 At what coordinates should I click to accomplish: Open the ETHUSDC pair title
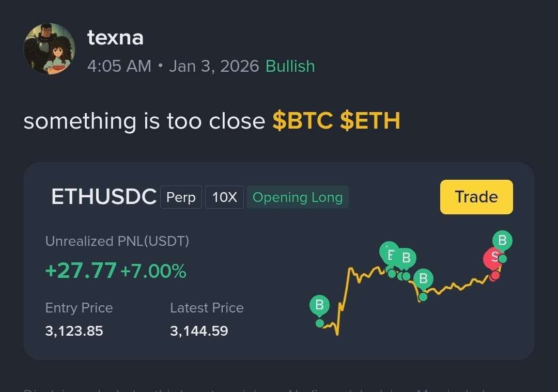103,196
